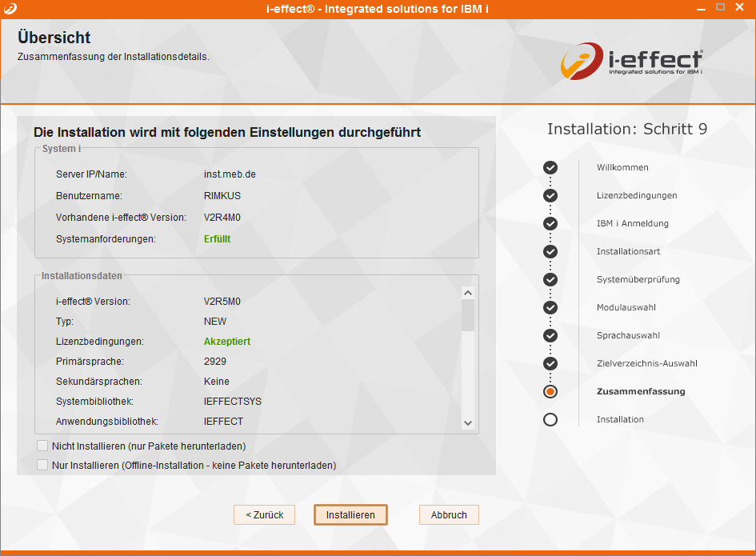
Task: Cancel setup with the Abbruch button
Action: click(x=449, y=514)
